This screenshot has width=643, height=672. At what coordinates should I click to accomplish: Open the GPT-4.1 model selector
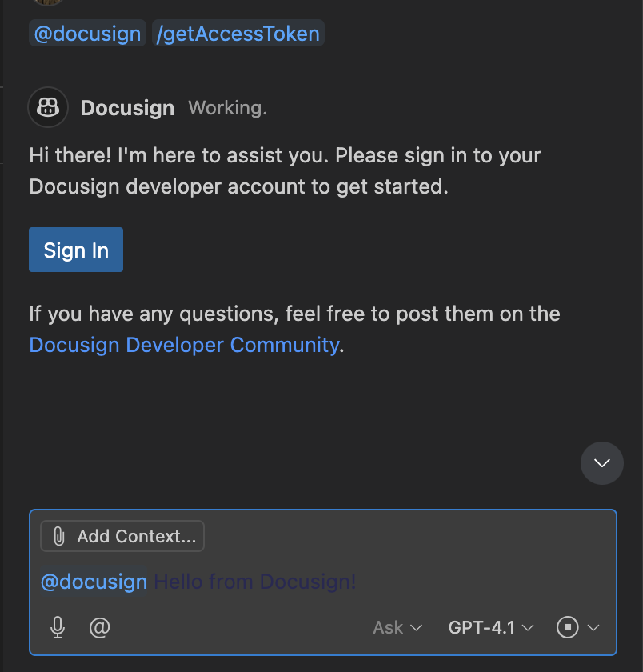tap(490, 627)
